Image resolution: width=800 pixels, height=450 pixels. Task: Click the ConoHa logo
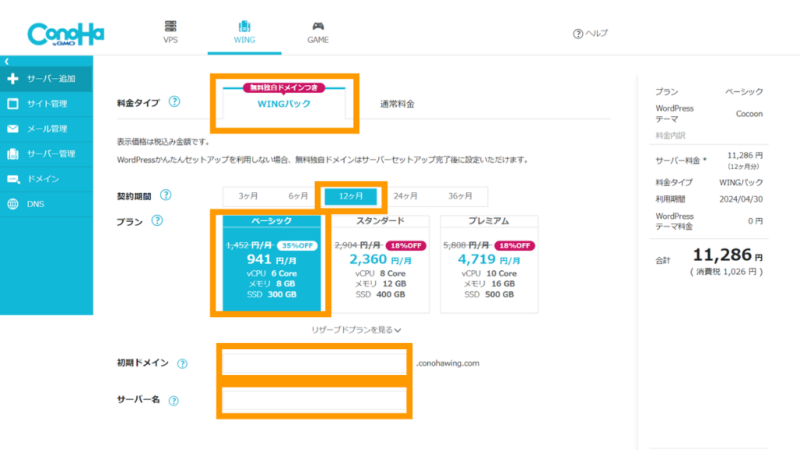tap(66, 35)
